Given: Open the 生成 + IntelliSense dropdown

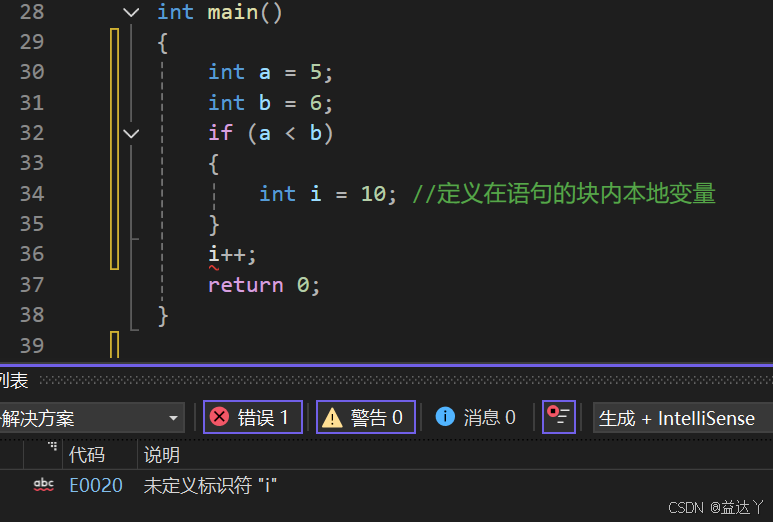Looking at the screenshot, I should (683, 418).
